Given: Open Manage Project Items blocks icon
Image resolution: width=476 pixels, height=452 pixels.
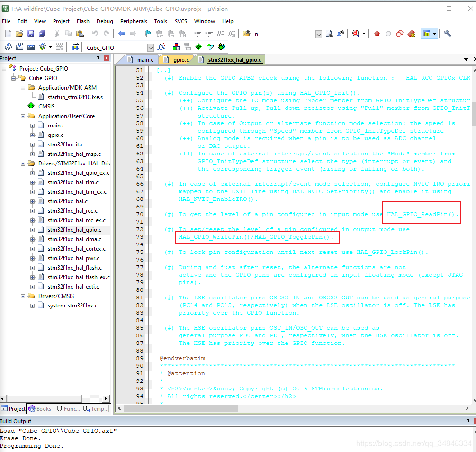Looking at the screenshot, I should pyautogui.click(x=176, y=47).
